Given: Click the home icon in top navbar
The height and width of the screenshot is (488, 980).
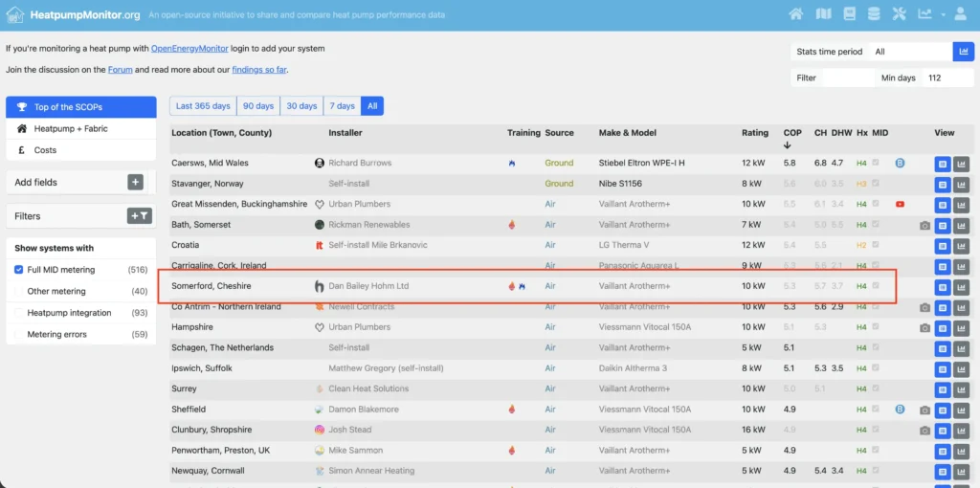Looking at the screenshot, I should click(795, 14).
